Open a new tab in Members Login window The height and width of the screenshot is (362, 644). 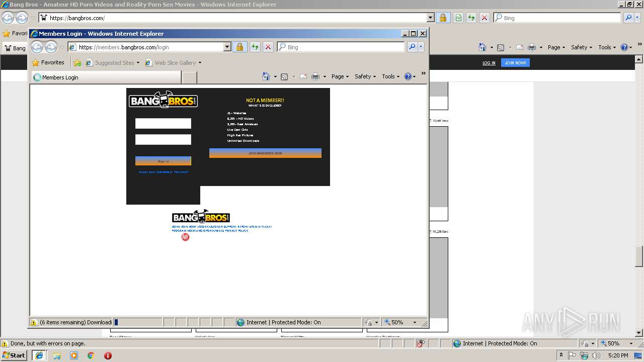[x=189, y=77]
